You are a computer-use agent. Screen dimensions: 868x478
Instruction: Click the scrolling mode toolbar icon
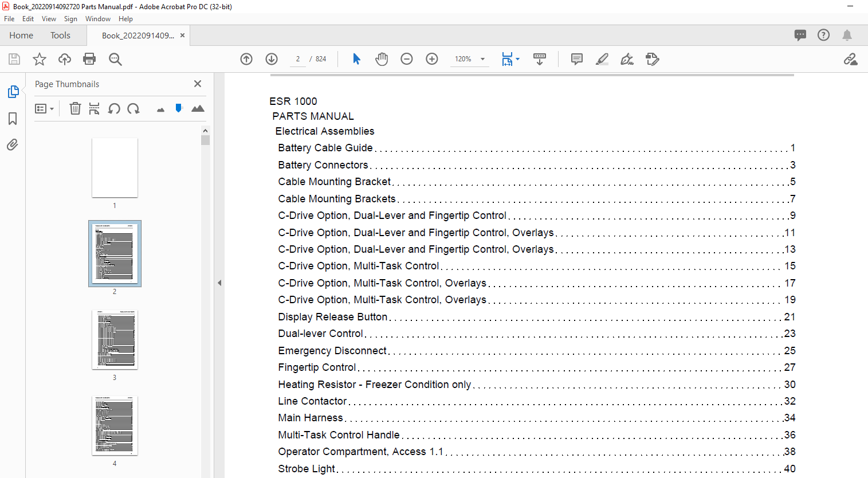point(540,59)
